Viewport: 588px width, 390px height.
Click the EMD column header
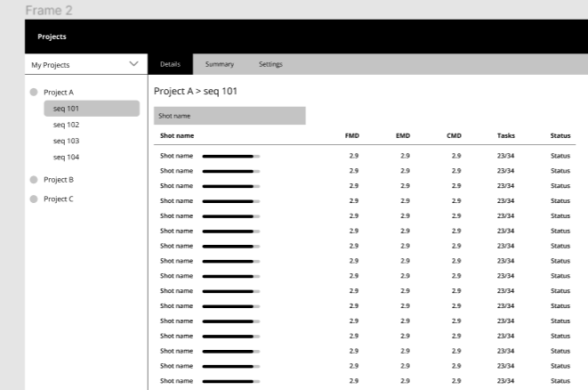[x=403, y=135]
